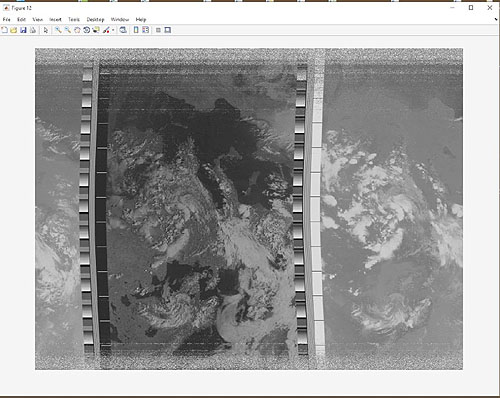This screenshot has width=500, height=398.
Task: Print the figure using the printer icon
Action: 33,30
